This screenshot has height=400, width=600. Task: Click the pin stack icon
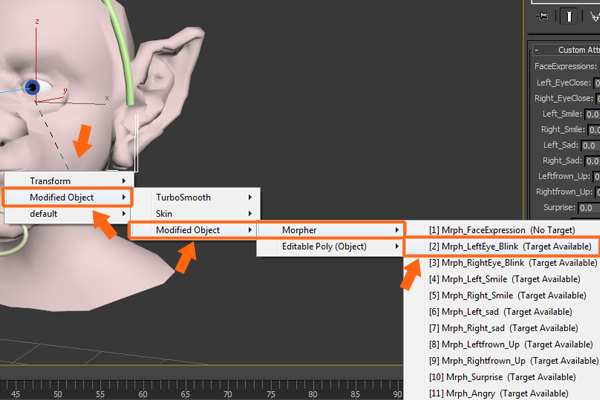click(x=542, y=16)
